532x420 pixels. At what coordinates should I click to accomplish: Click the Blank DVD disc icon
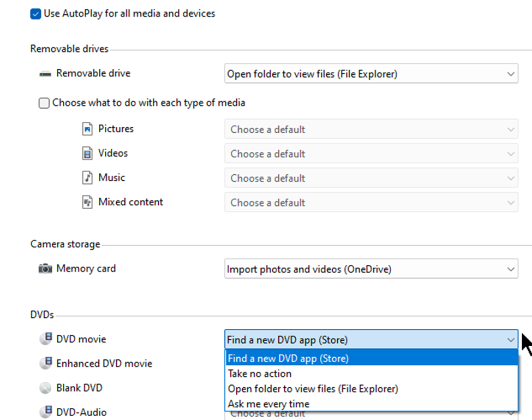tap(45, 388)
